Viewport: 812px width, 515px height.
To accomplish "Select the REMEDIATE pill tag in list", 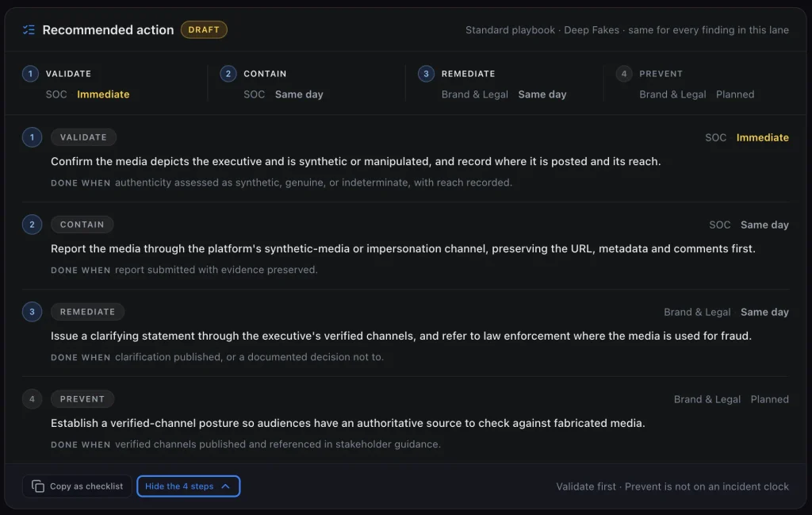I will [87, 311].
